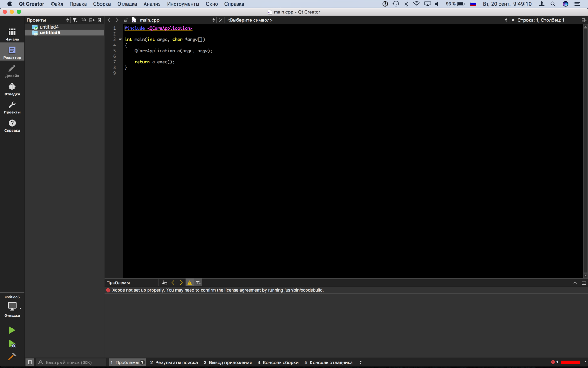
Task: Click the Строка/Столбец line indicator
Action: point(541,20)
